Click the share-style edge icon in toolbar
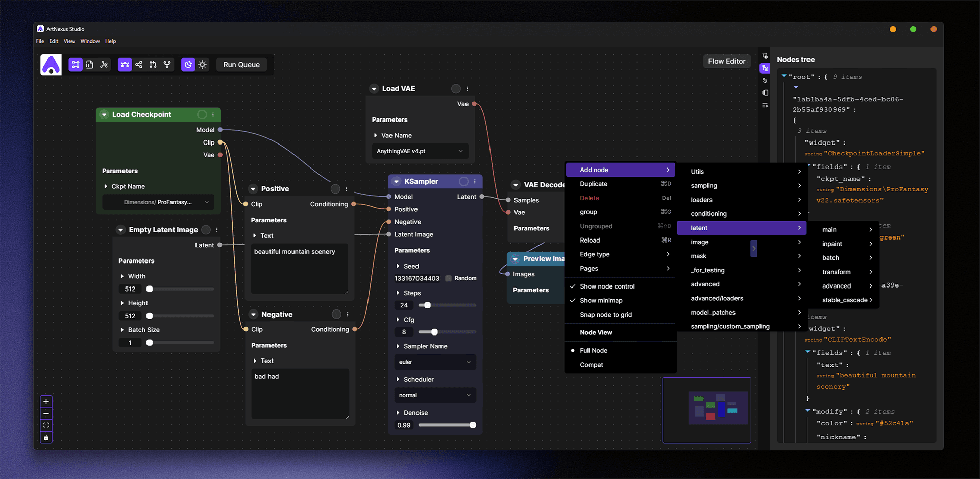The width and height of the screenshot is (980, 479). (139, 65)
